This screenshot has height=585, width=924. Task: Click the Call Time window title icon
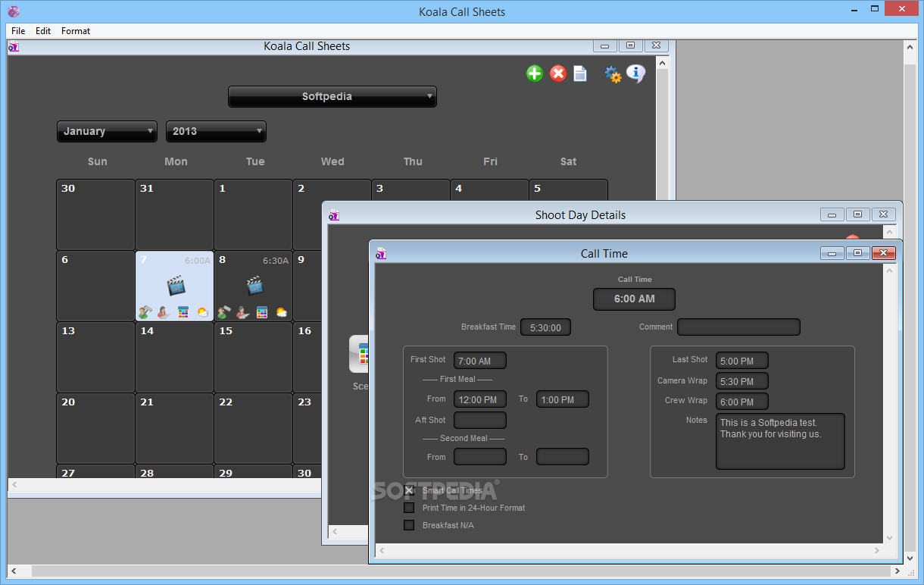(x=381, y=254)
